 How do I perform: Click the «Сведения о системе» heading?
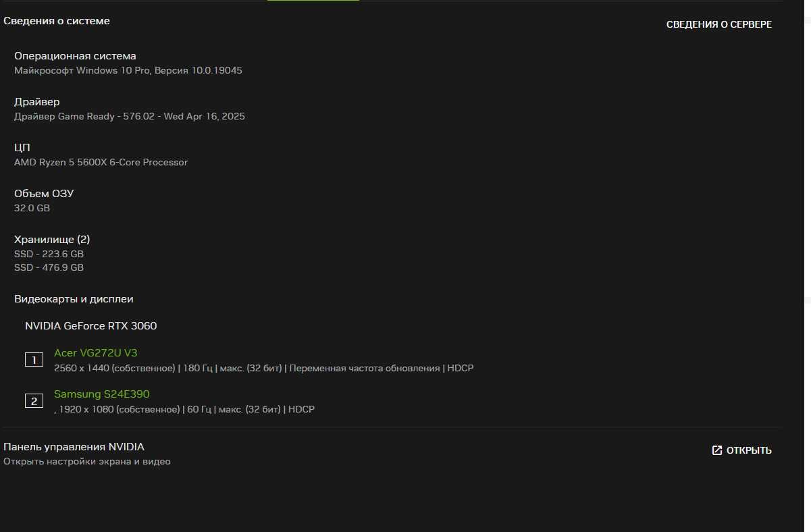(x=57, y=21)
